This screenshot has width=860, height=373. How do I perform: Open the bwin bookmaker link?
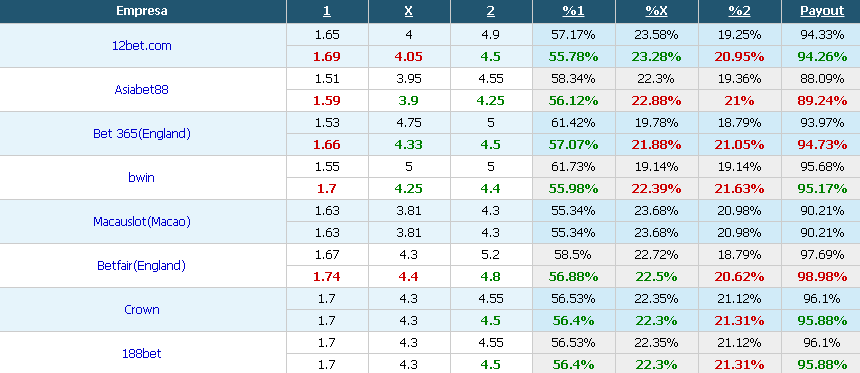[142, 177]
